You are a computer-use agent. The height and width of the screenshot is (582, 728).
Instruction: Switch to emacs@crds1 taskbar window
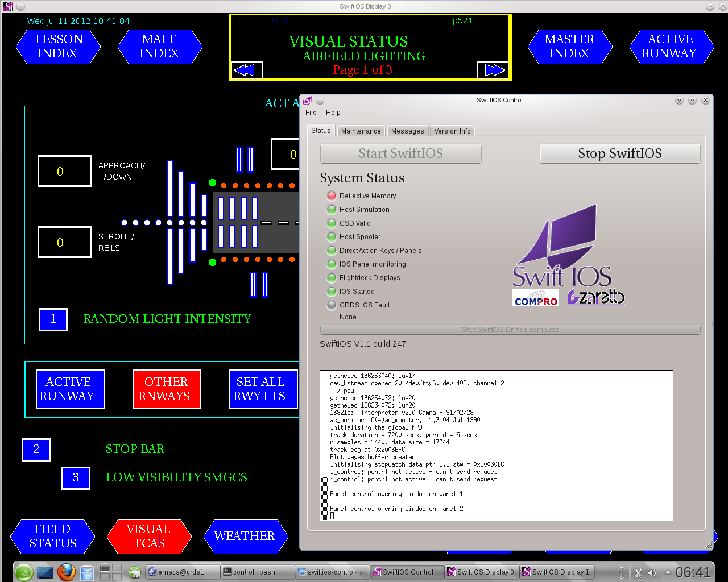coord(183,572)
